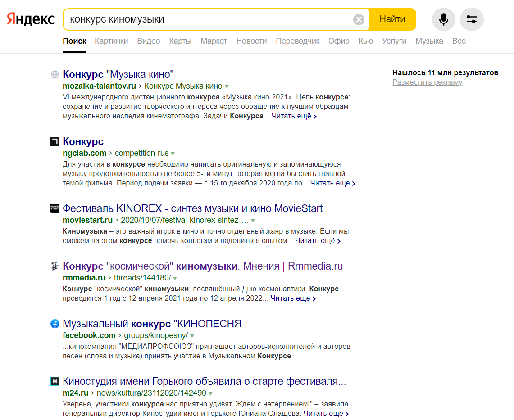Click the Facebook favicon

(x=55, y=324)
